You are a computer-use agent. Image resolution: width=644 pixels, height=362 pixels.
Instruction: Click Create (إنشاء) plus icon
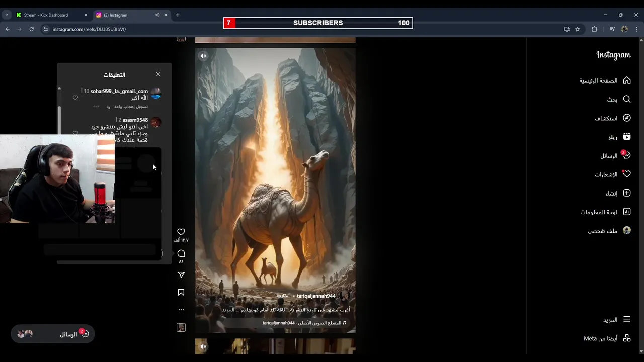[627, 193]
